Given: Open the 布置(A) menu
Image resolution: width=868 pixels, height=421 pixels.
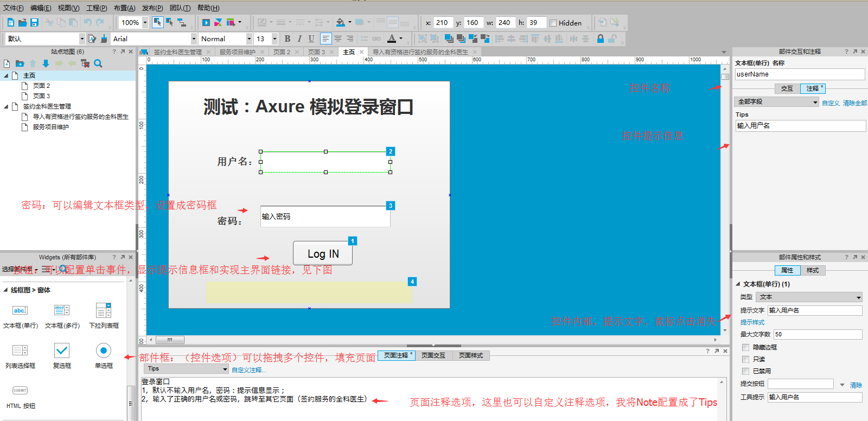Looking at the screenshot, I should pos(124,8).
